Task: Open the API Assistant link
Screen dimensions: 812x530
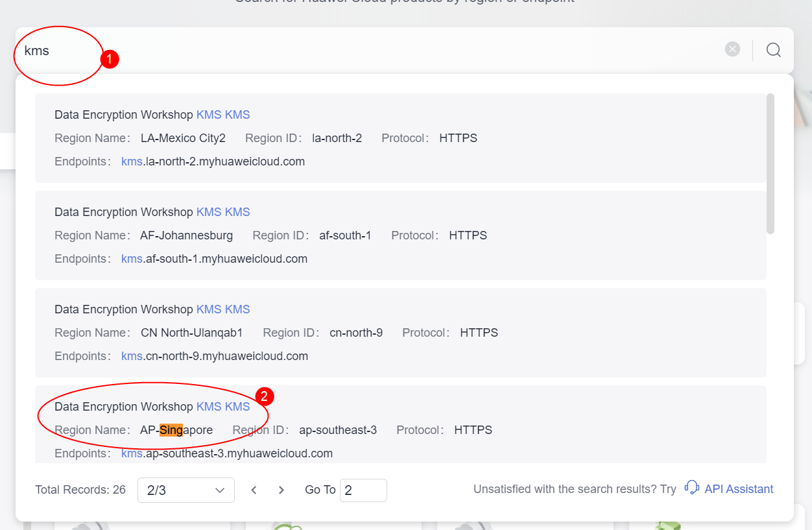Action: [x=739, y=489]
